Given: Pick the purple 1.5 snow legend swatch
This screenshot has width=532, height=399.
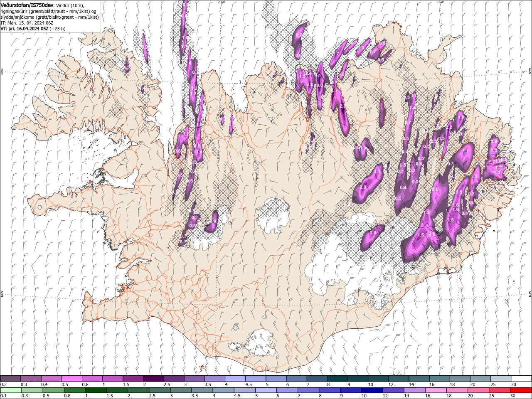Looking at the screenshot, I should click(133, 379).
